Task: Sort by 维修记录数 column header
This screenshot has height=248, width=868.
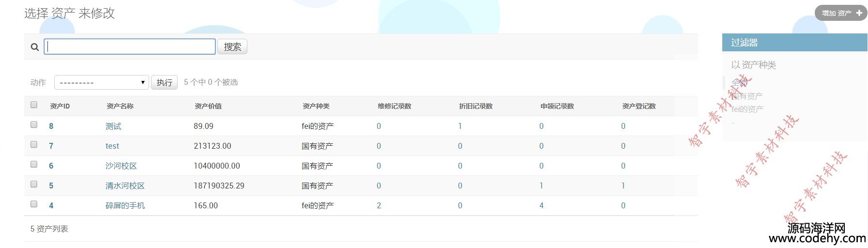Action: [x=395, y=106]
